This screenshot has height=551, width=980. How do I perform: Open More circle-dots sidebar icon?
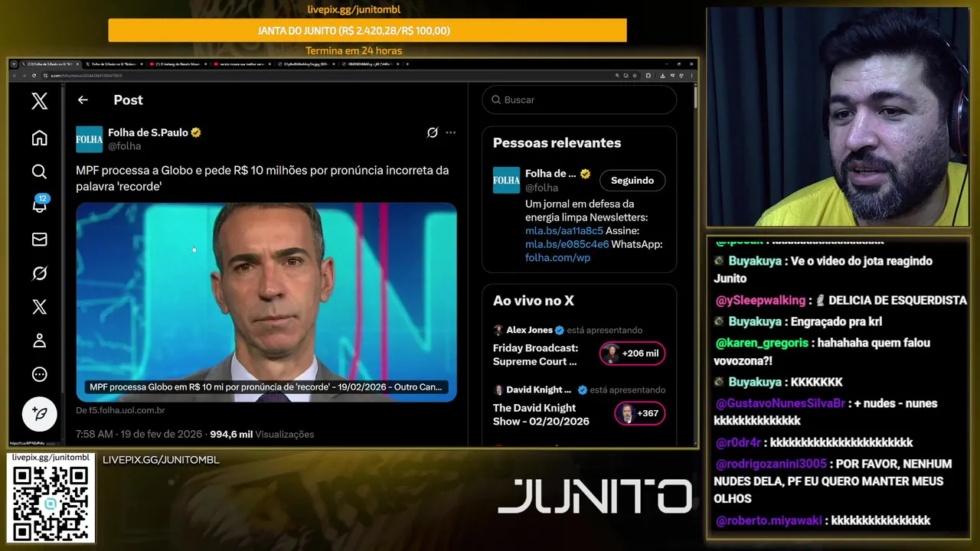39,374
